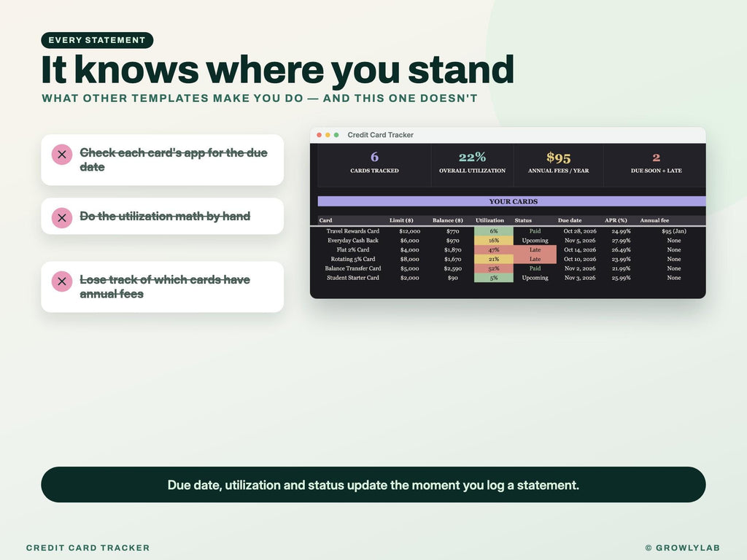Click the "$12,000" limit cell

click(410, 231)
